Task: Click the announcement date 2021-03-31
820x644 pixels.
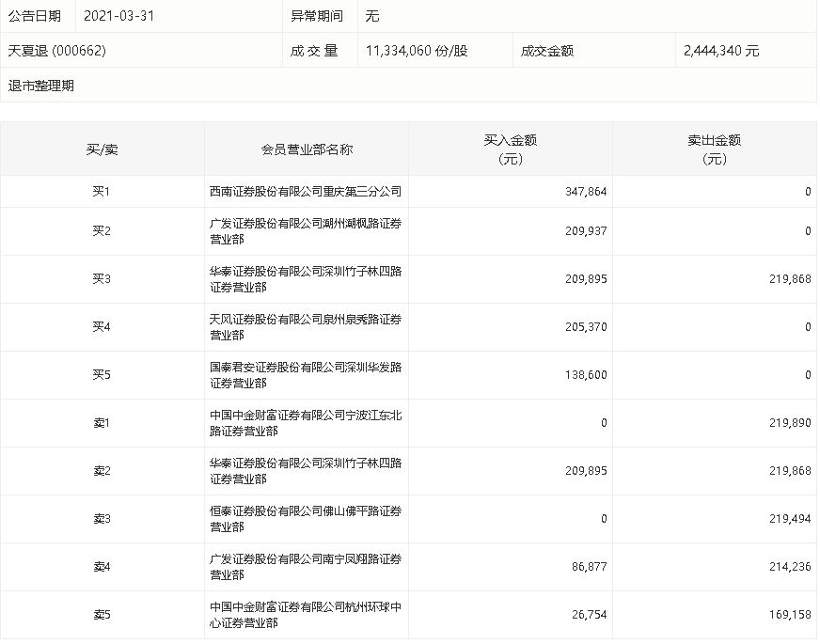Action: [x=118, y=16]
